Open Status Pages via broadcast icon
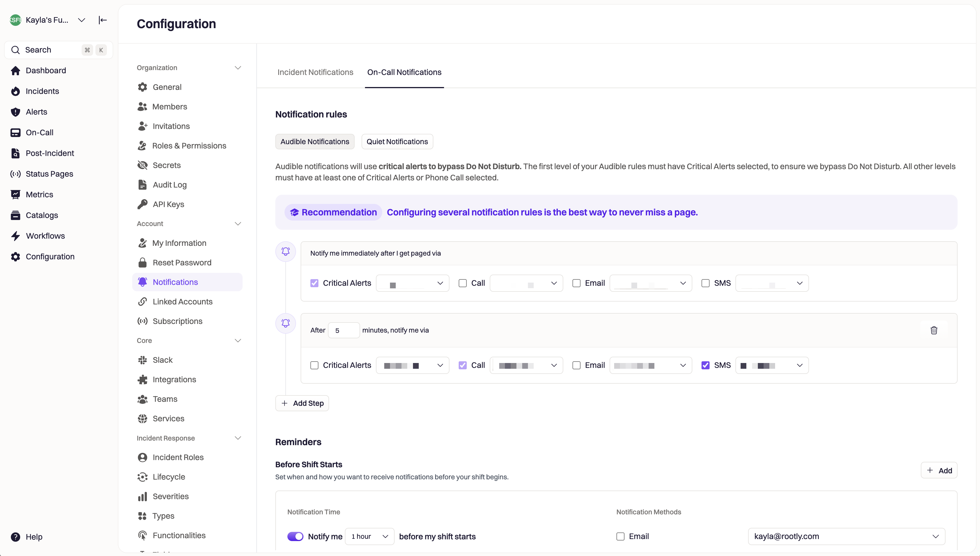Screen dimensions: 980x556 pos(15,174)
